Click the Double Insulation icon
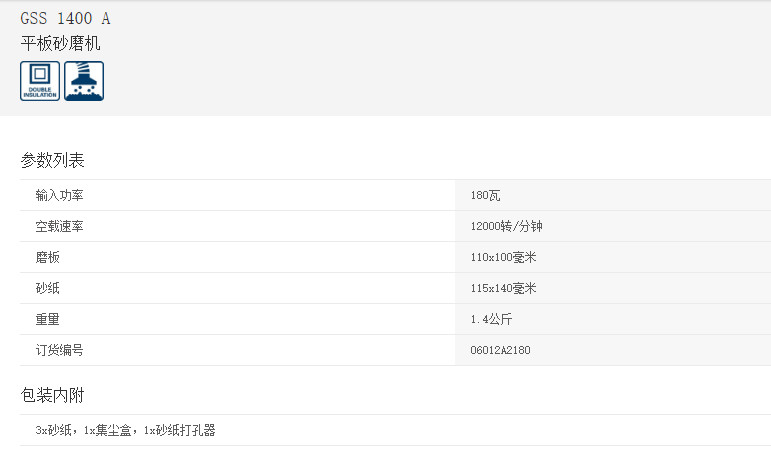The width and height of the screenshot is (771, 466). pyautogui.click(x=40, y=81)
